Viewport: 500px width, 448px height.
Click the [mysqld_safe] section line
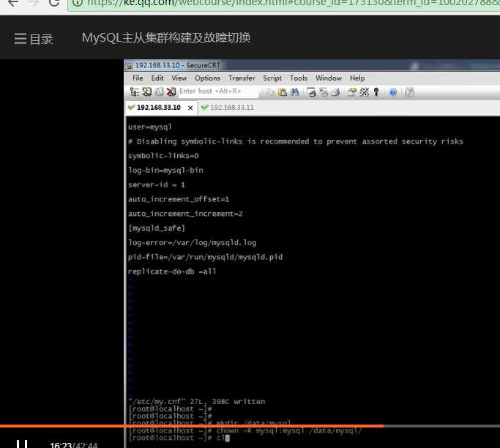[156, 228]
